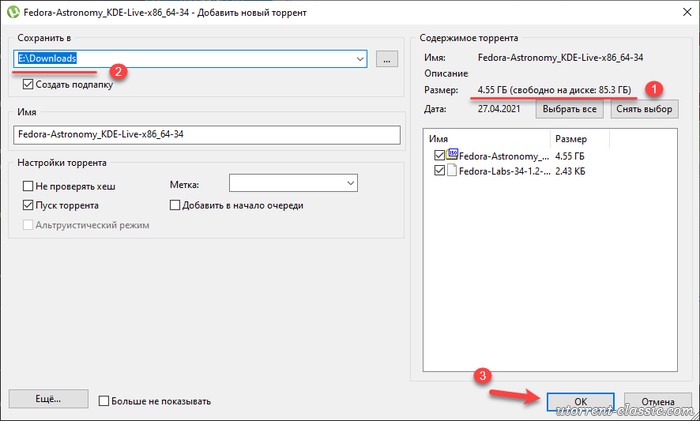Screen dimensions: 700x421
Task: Toggle the Создать подпапку checkbox
Action: point(28,84)
